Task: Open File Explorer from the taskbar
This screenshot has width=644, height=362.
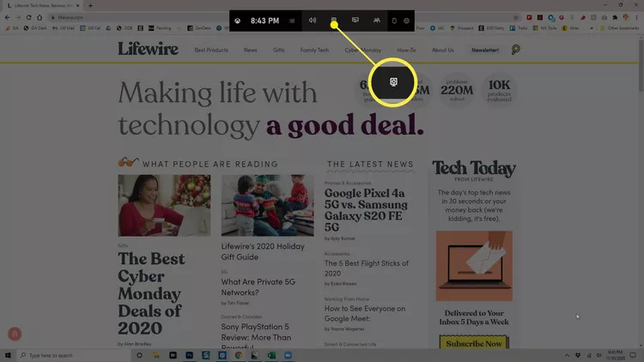Action: pyautogui.click(x=156, y=355)
